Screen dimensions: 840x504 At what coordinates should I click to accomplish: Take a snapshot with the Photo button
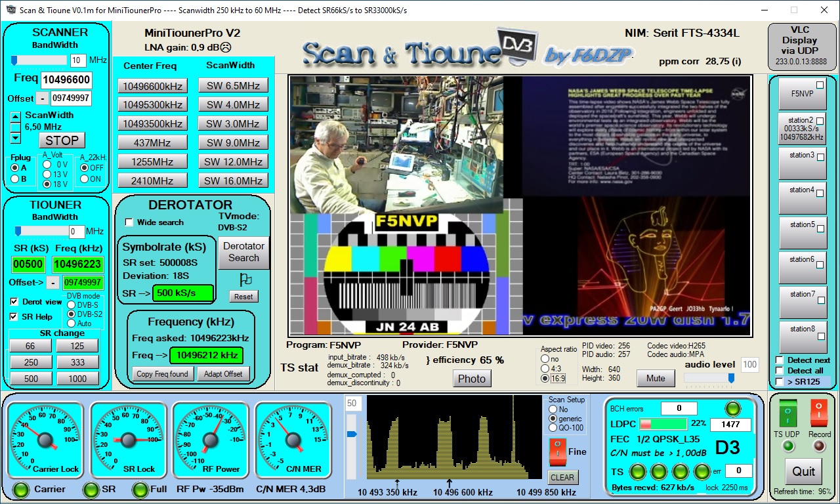[x=472, y=379]
